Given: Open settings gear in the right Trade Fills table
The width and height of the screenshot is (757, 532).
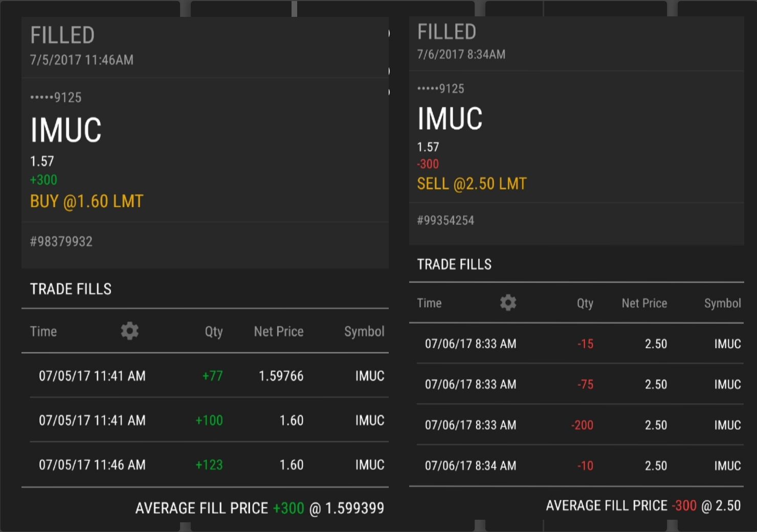Looking at the screenshot, I should point(508,303).
